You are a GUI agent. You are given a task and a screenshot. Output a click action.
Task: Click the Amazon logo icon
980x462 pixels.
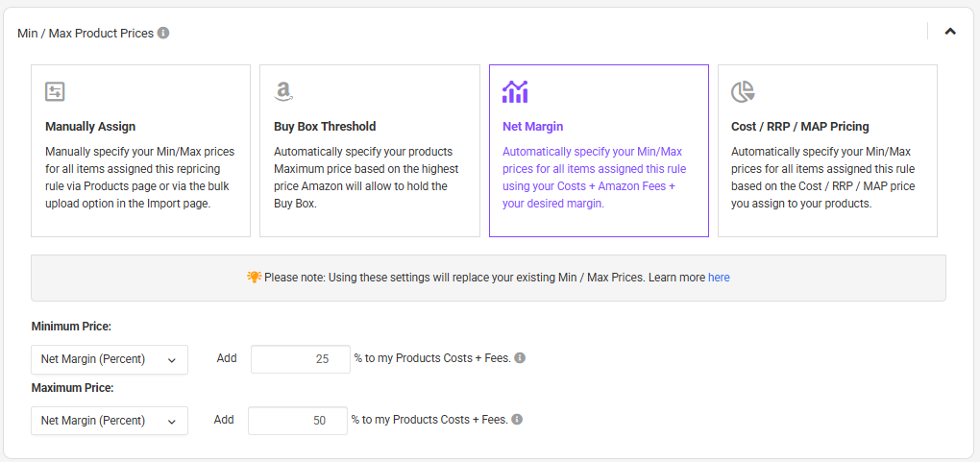point(282,91)
